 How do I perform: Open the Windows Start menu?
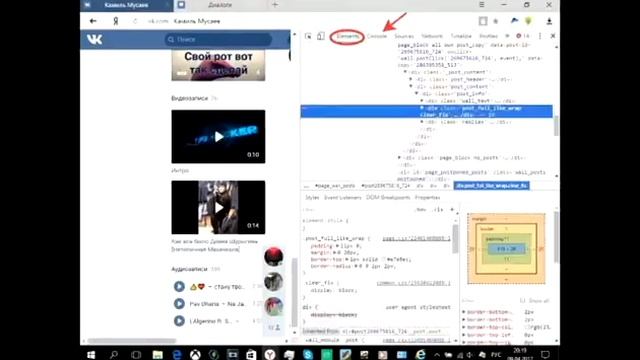[91, 354]
